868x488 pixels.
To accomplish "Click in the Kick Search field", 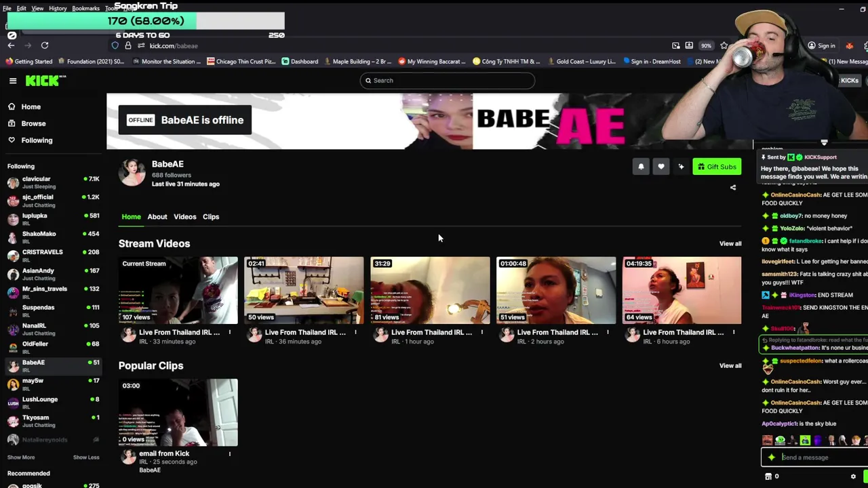I will tap(448, 81).
